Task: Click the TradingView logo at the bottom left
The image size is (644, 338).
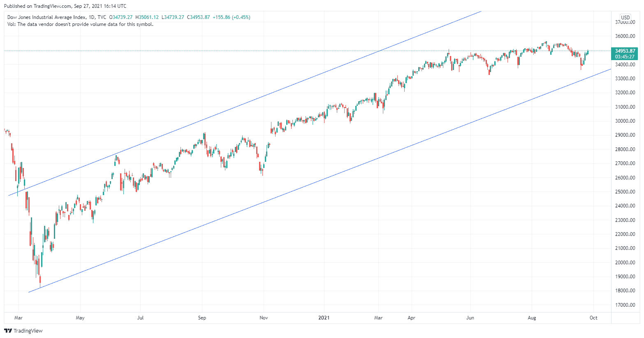Action: [x=23, y=331]
